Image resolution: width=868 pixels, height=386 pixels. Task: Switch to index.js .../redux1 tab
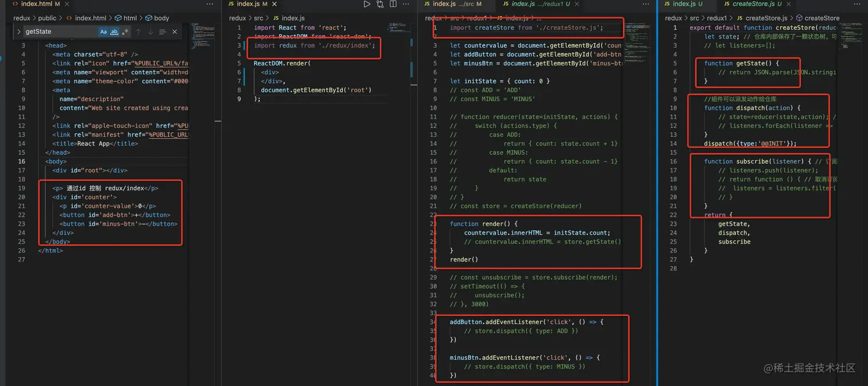point(538,4)
